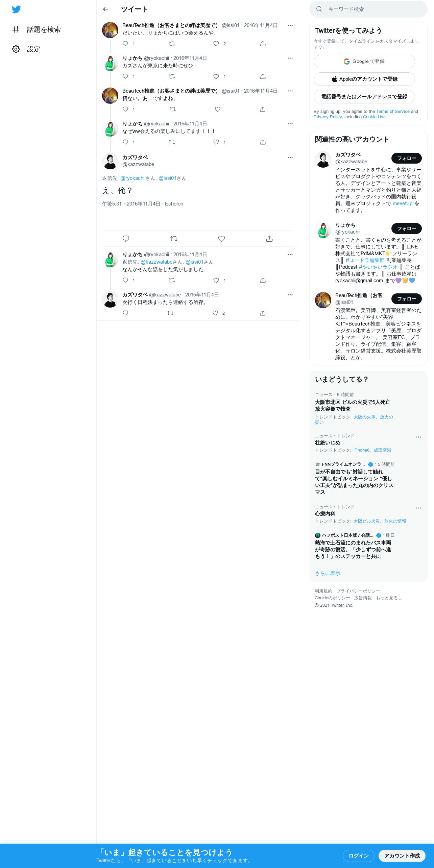The width and height of the screenshot is (434, 868).
Task: Click the Google で登録 button
Action: (364, 62)
